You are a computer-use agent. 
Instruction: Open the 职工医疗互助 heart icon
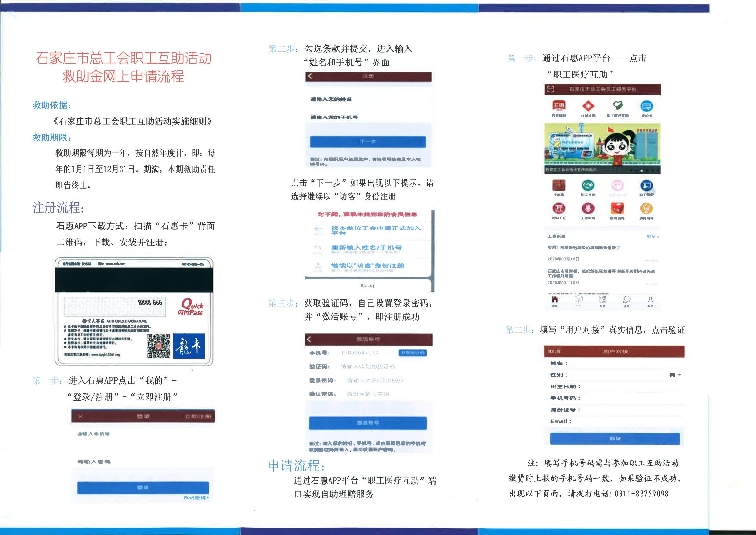(618, 106)
